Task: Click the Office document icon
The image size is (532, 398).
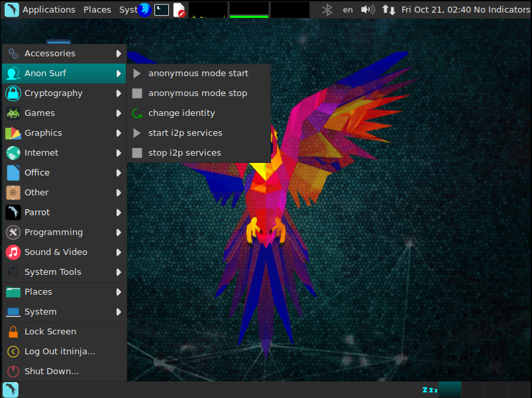Action: 13,173
